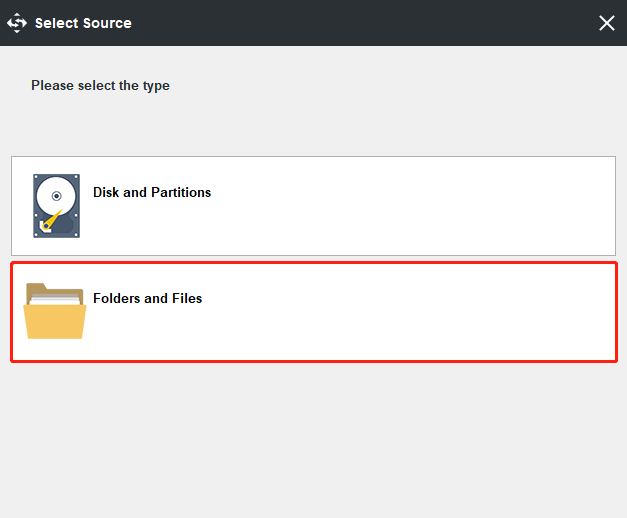
Task: Click empty space right of Disk and Partitions
Action: (x=420, y=205)
